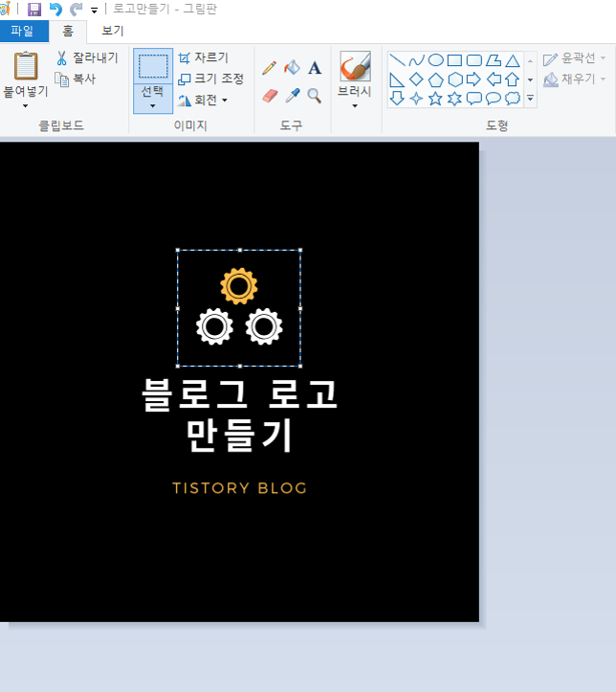Click 잘라내기 (cut) button
The width and height of the screenshot is (616, 692).
pos(87,57)
